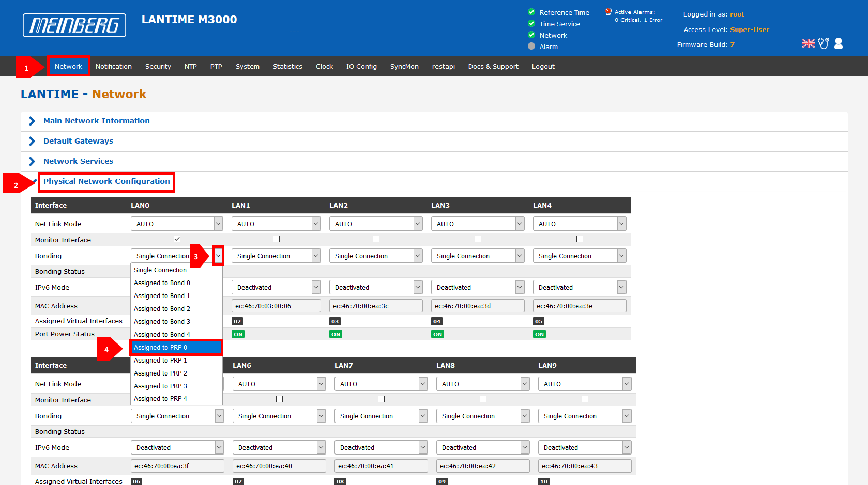Click the green Reference Time status icon

tap(531, 12)
